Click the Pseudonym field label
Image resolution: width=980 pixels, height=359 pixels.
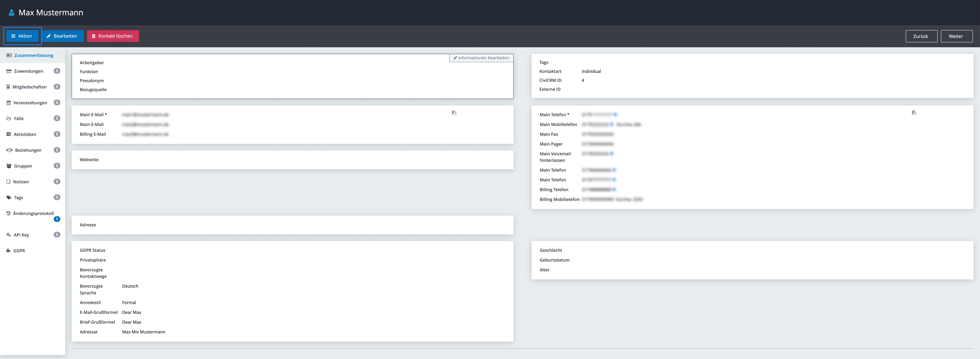coord(92,81)
